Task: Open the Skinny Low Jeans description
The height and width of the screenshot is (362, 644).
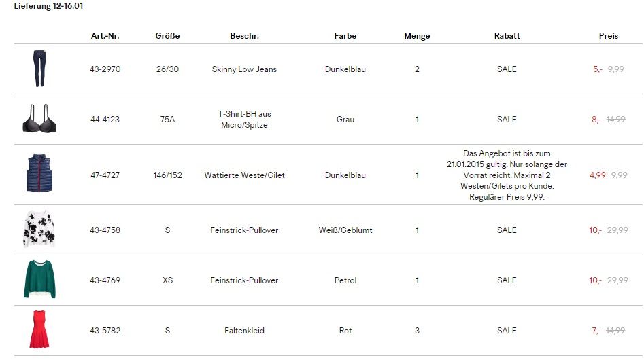Action: (244, 69)
